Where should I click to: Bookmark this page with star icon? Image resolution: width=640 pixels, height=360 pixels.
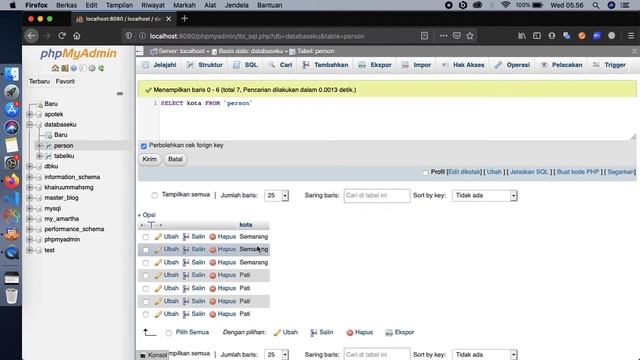(470, 36)
